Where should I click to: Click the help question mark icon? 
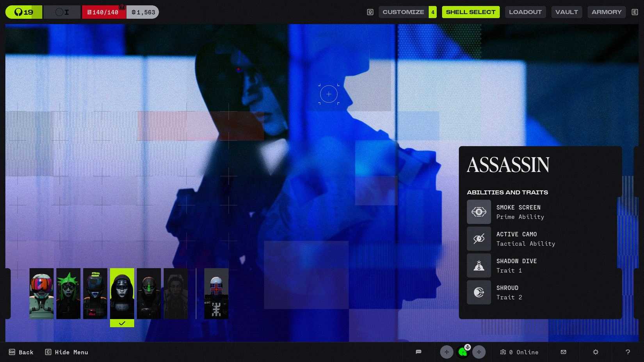627,352
